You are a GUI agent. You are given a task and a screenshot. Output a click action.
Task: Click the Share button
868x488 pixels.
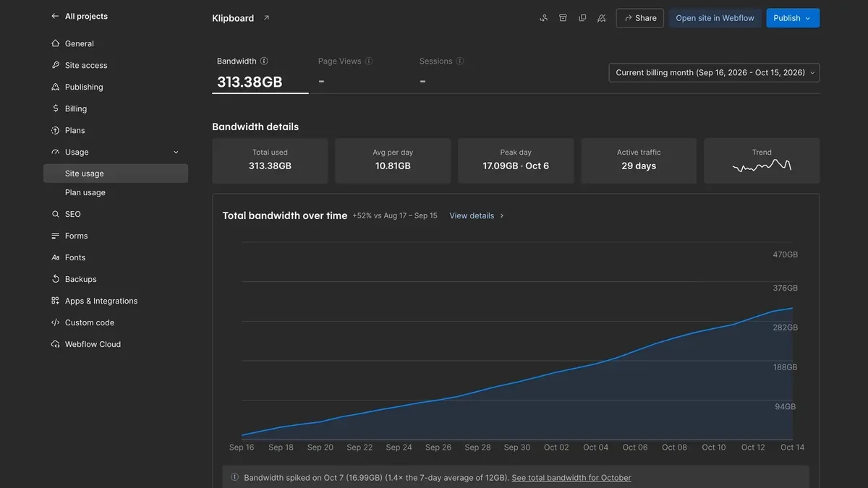pyautogui.click(x=640, y=18)
